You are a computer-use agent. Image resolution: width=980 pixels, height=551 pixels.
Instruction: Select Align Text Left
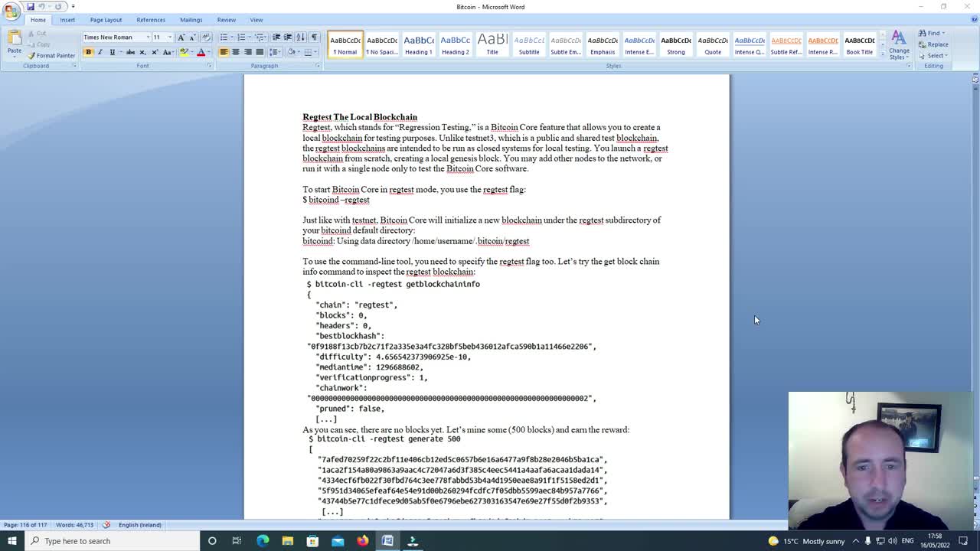(x=224, y=52)
